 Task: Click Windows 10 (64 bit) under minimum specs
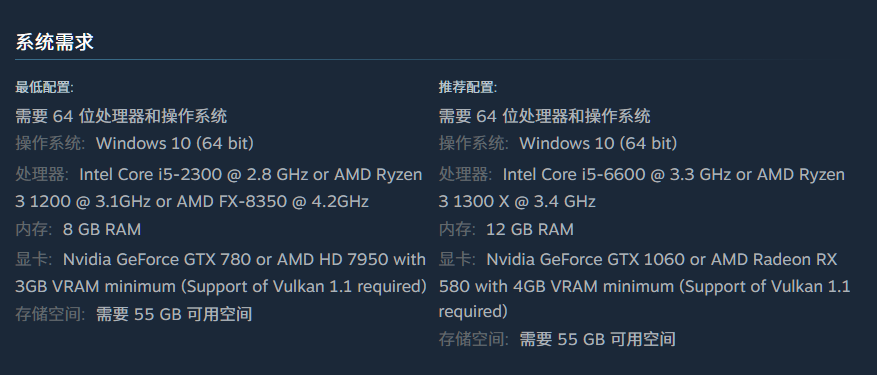175,143
